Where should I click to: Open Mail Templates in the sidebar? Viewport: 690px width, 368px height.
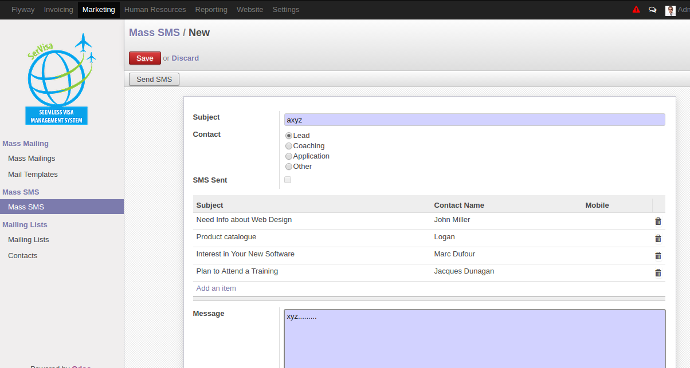pos(33,174)
